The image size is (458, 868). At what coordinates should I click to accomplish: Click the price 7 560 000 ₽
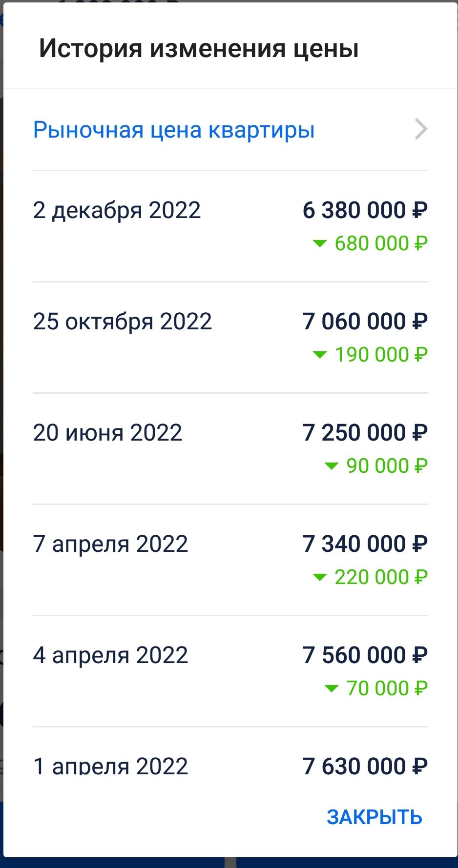point(365,655)
